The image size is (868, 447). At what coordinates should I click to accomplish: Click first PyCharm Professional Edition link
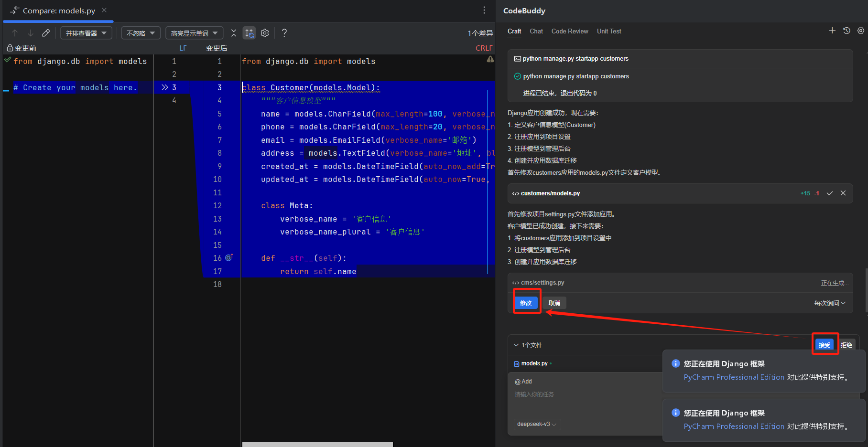(x=734, y=377)
